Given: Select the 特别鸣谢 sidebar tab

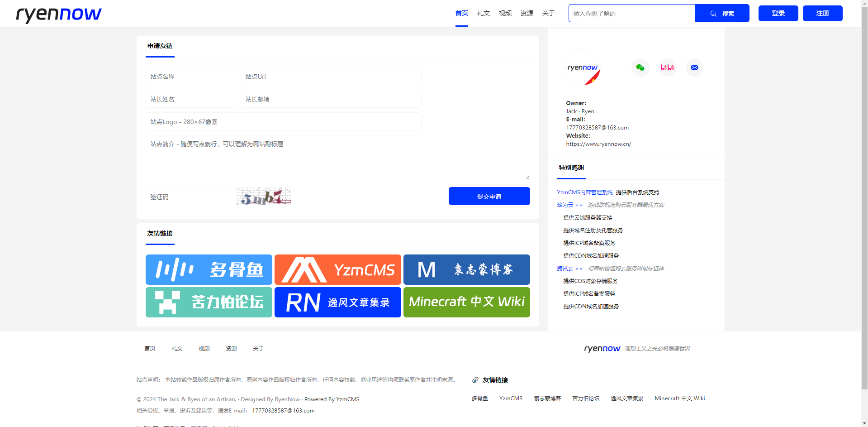Looking at the screenshot, I should coord(572,168).
